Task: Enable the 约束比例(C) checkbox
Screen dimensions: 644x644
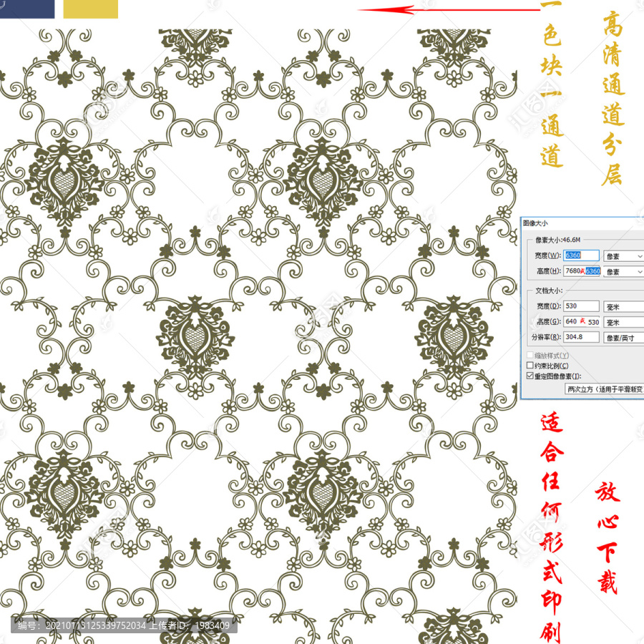Action: coord(530,365)
